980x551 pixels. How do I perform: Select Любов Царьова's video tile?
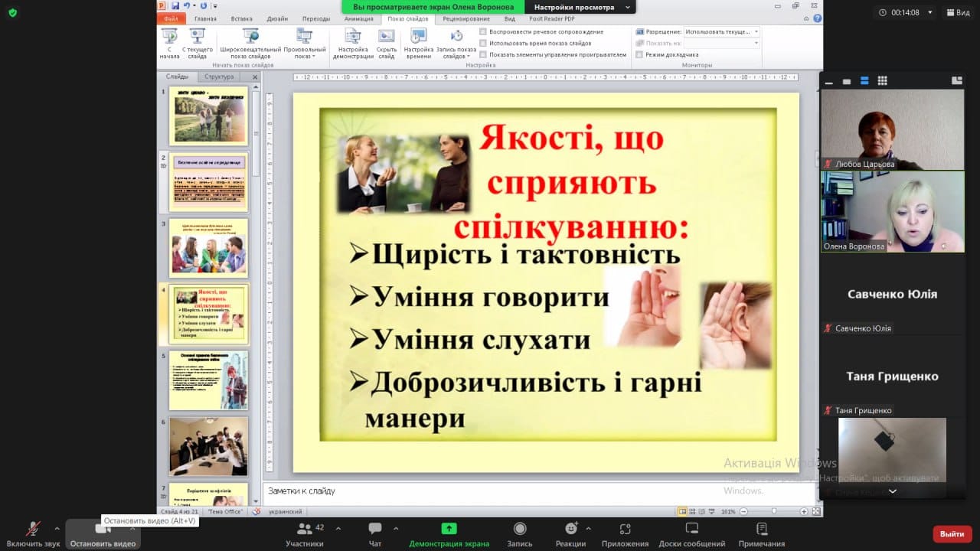pos(892,129)
